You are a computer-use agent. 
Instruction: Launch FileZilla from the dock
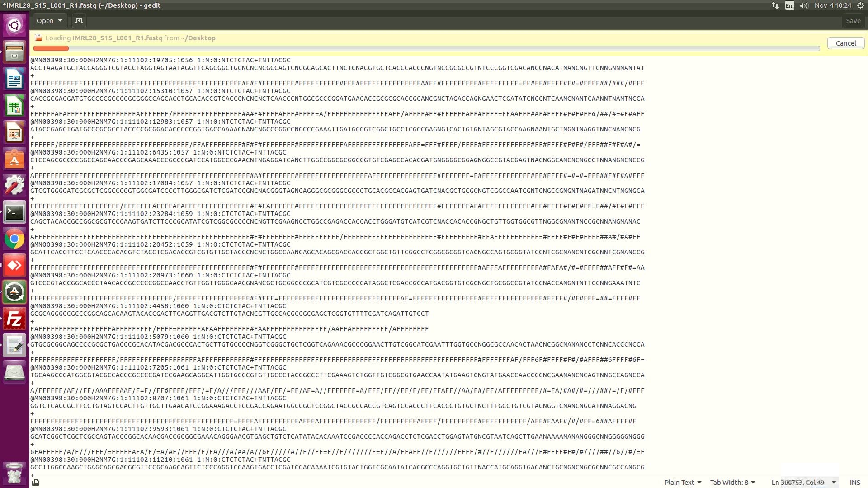pyautogui.click(x=14, y=319)
